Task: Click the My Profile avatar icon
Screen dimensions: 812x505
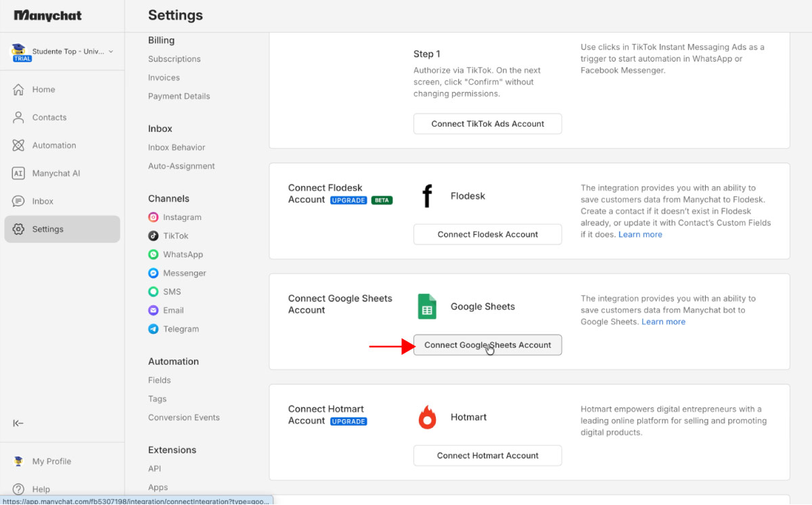Action: [x=19, y=462]
